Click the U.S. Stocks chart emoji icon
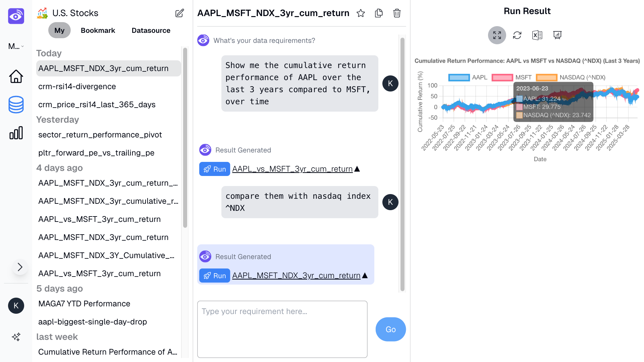The width and height of the screenshot is (644, 362). [42, 13]
